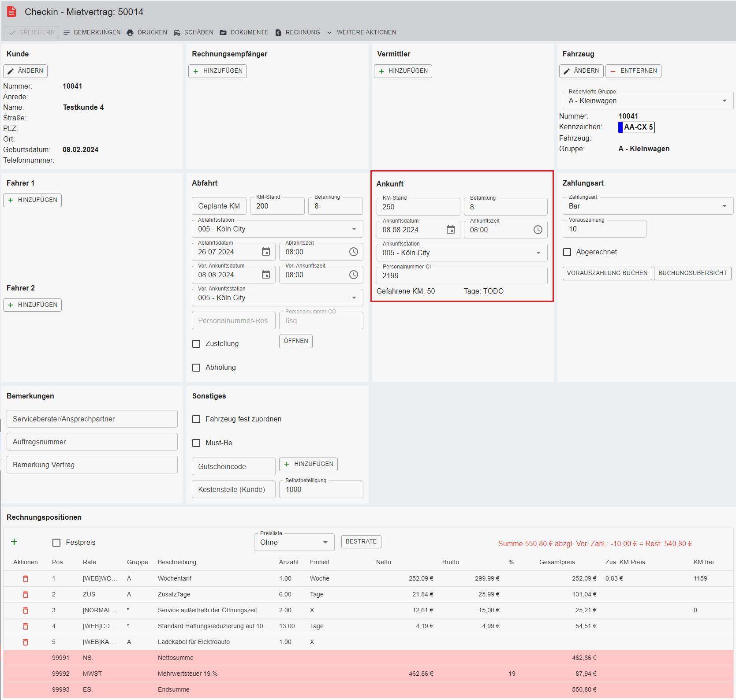Open calendar for Vor. Ankunftsdatum
The width and height of the screenshot is (736, 700).
(x=266, y=275)
